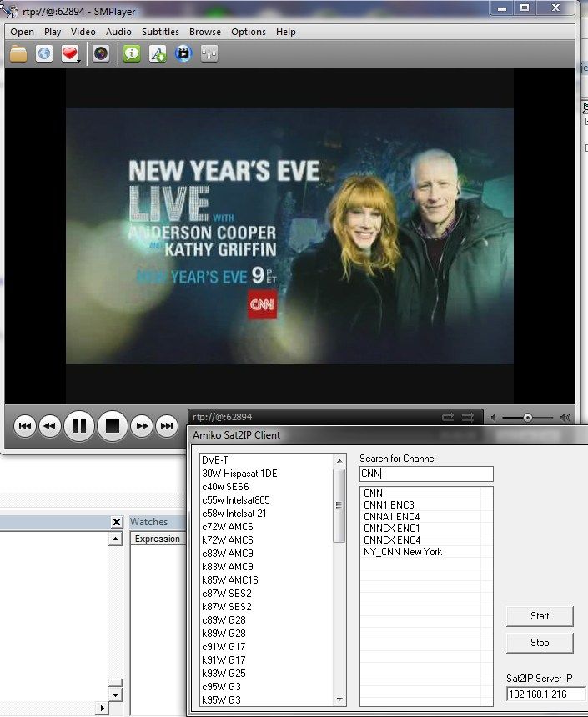The image size is (588, 717).
Task: Fast forward the SMPlayer stream
Action: (x=142, y=426)
